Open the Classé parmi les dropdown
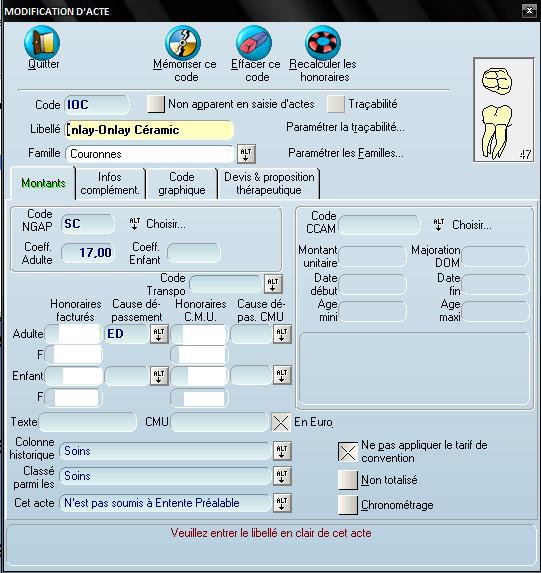This screenshot has width=541, height=573. (x=282, y=476)
